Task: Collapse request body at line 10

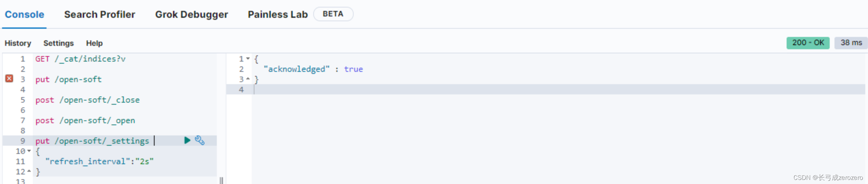Action: (x=29, y=151)
